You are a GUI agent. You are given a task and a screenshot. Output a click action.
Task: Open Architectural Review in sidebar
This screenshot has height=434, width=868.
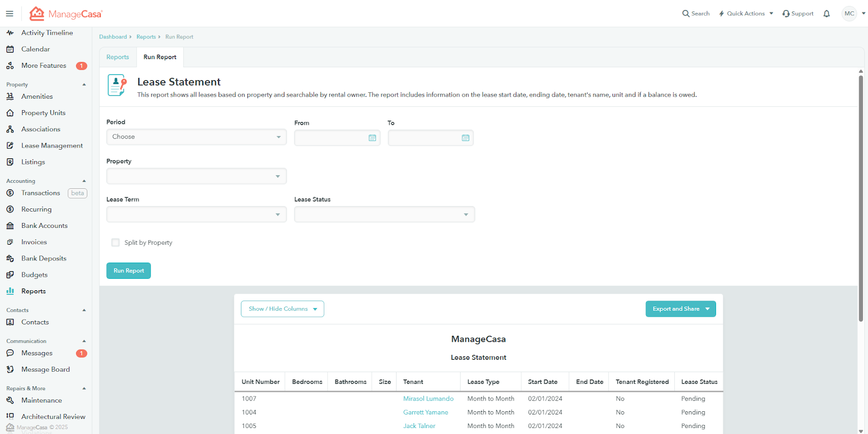pyautogui.click(x=53, y=417)
